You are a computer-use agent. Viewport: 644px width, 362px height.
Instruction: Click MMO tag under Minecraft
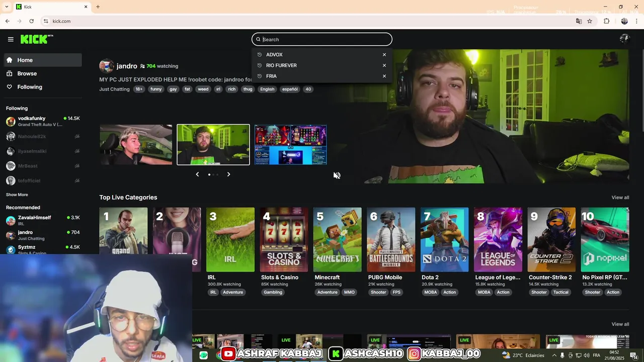349,292
